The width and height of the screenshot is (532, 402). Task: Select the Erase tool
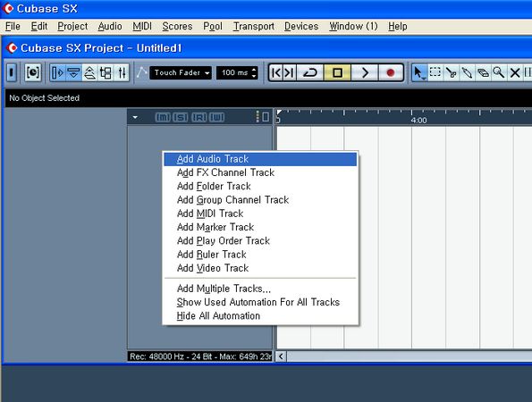coord(483,72)
